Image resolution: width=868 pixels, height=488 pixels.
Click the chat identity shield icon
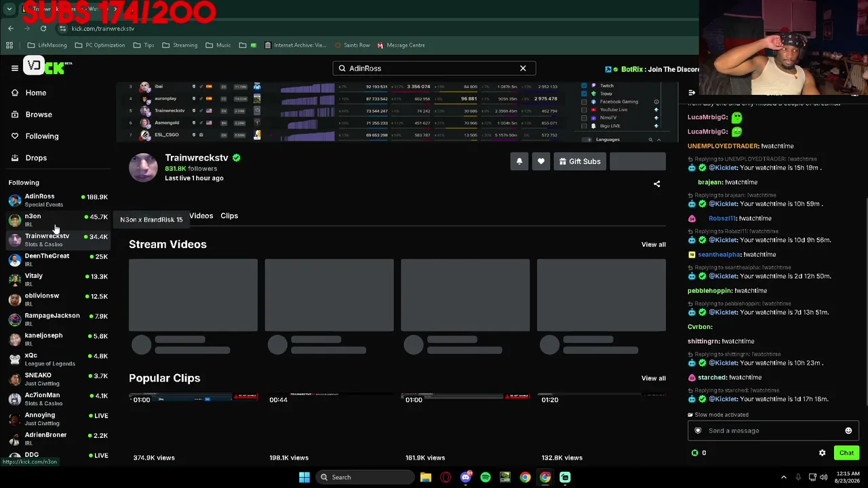coord(698,430)
